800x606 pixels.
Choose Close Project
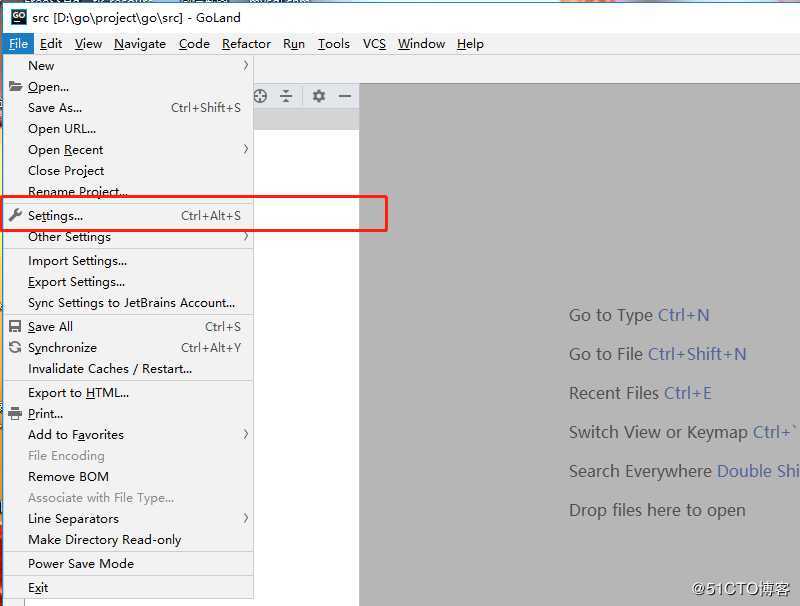[x=128, y=170]
